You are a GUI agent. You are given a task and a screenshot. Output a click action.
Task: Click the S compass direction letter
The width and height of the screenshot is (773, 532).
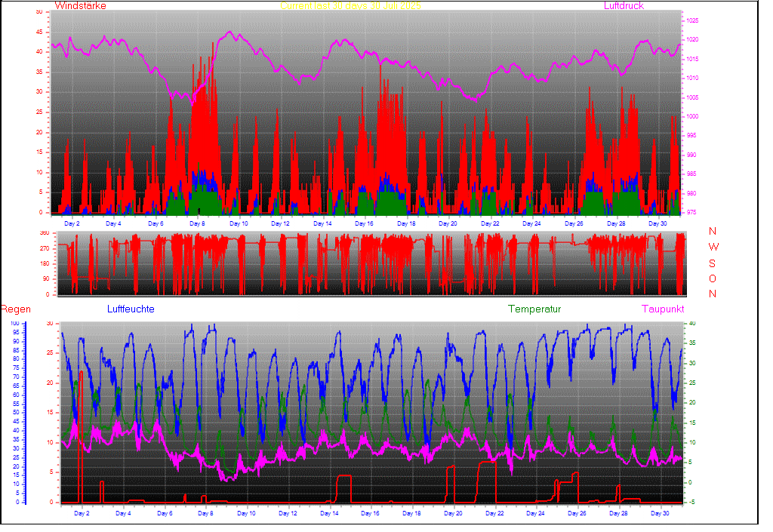click(x=713, y=263)
